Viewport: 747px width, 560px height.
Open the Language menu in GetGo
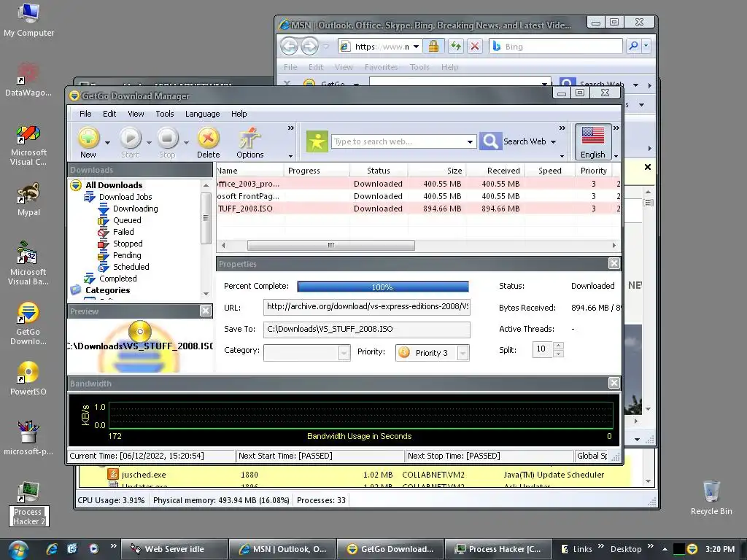coord(203,114)
